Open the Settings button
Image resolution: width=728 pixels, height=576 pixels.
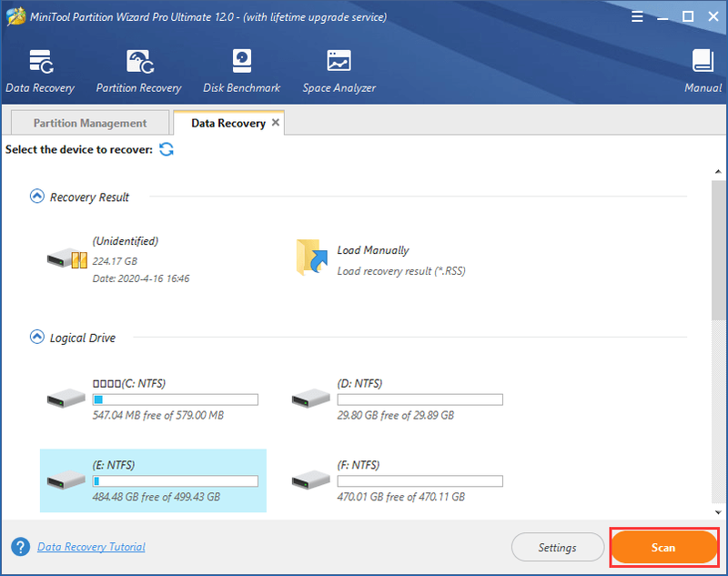click(x=557, y=547)
